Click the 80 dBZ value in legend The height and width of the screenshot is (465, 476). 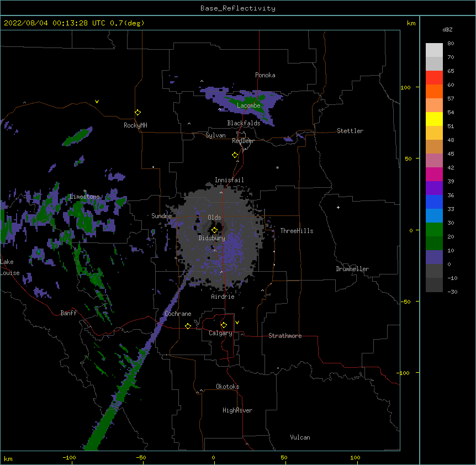point(451,44)
